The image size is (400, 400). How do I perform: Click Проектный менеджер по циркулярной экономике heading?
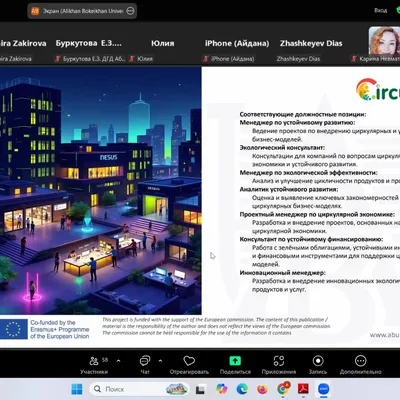point(317,214)
